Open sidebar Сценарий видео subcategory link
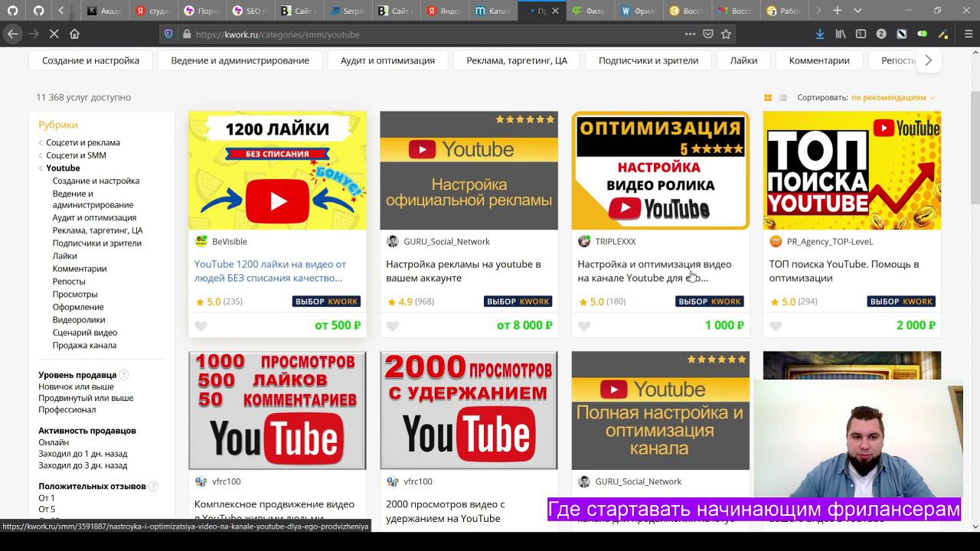980x551 pixels. 85,333
